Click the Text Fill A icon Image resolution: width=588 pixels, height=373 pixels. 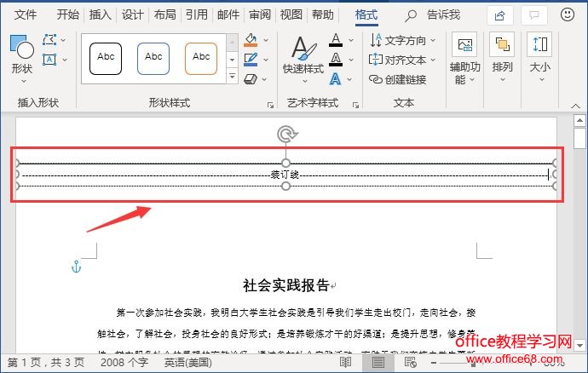[x=336, y=40]
